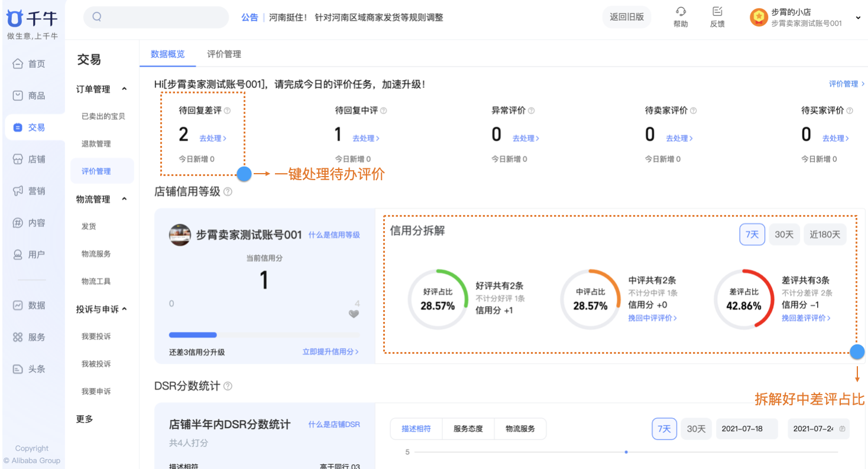The width and height of the screenshot is (868, 469).
Task: Click 挽回差评评价 link
Action: pos(806,318)
